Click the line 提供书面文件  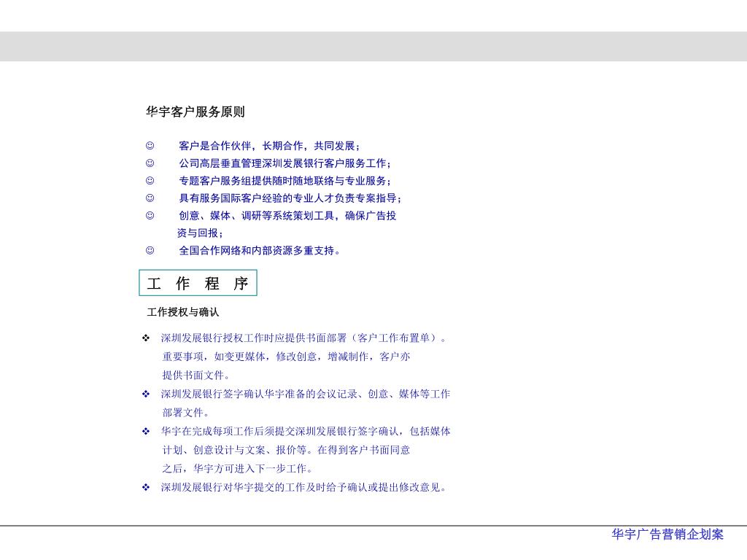[x=196, y=376]
